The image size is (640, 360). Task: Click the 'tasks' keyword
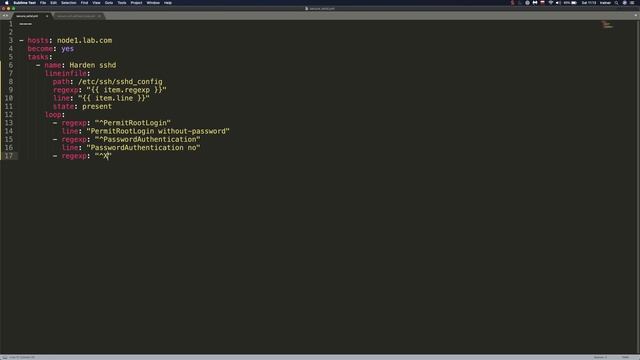tap(38, 57)
